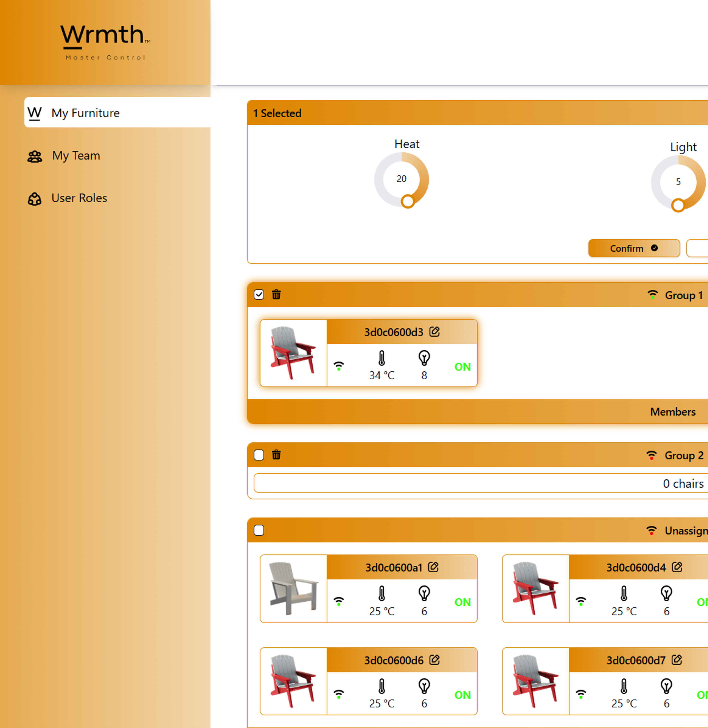Expand the Members section of Group 1
Screen dimensions: 708x728
point(673,412)
